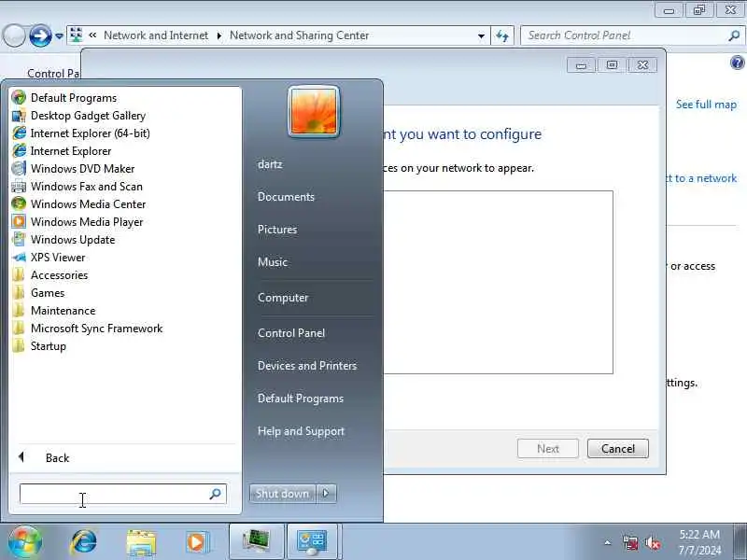This screenshot has width=747, height=560.
Task: Open Default Programs icon in the programs list
Action: click(19, 98)
